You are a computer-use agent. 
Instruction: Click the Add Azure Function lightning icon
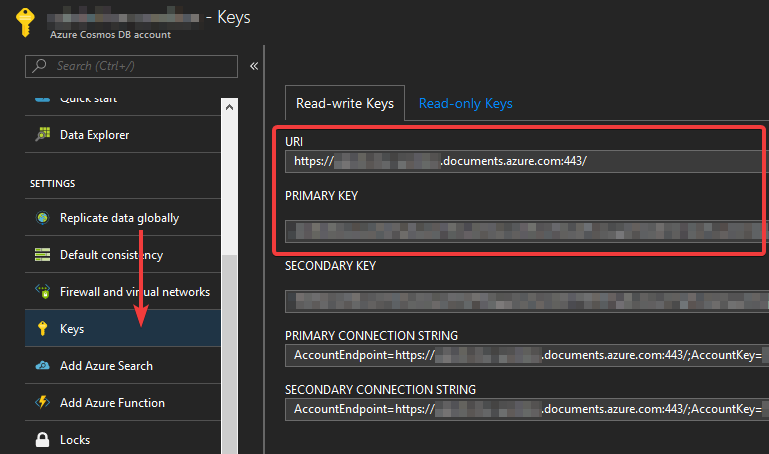pyautogui.click(x=43, y=402)
